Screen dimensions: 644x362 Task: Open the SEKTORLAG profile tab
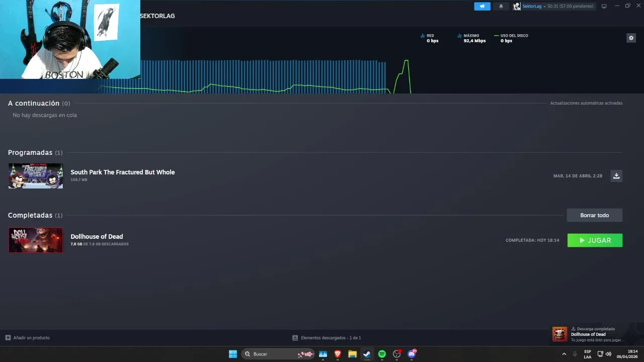(x=157, y=16)
